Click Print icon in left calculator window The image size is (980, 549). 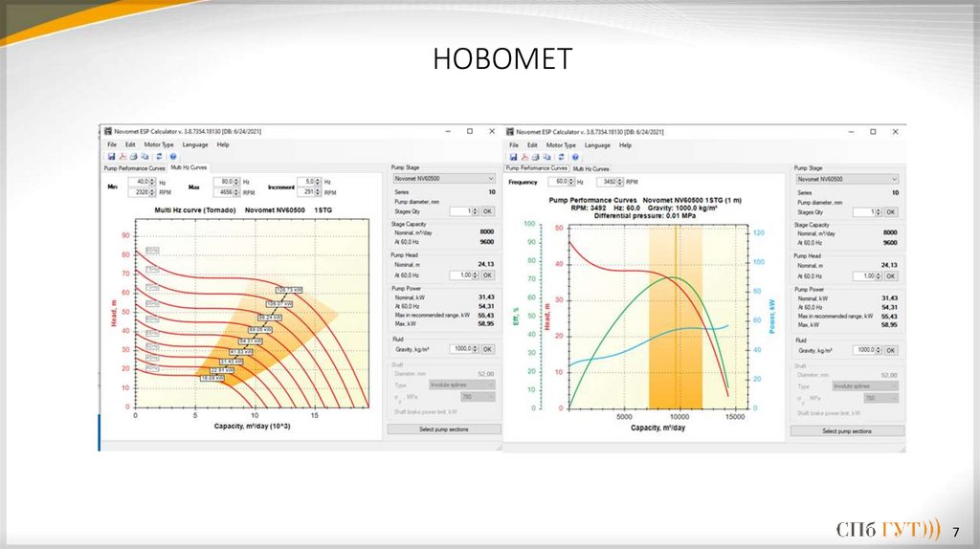(133, 157)
